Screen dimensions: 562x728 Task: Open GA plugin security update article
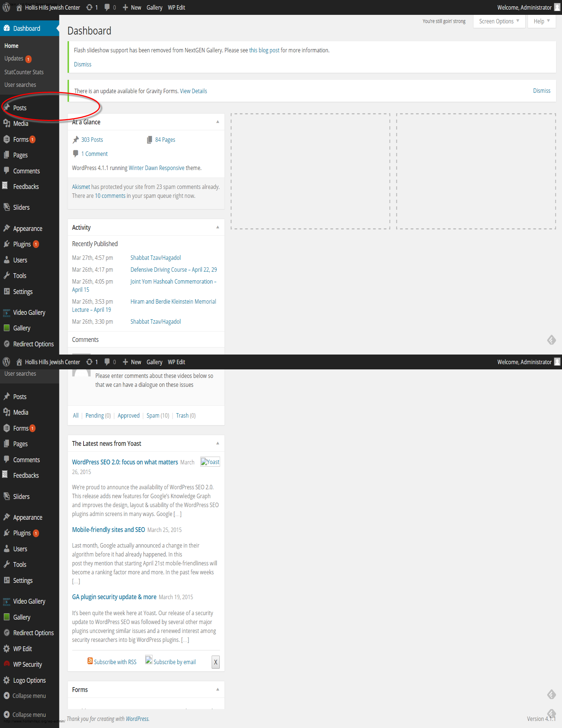click(x=114, y=597)
